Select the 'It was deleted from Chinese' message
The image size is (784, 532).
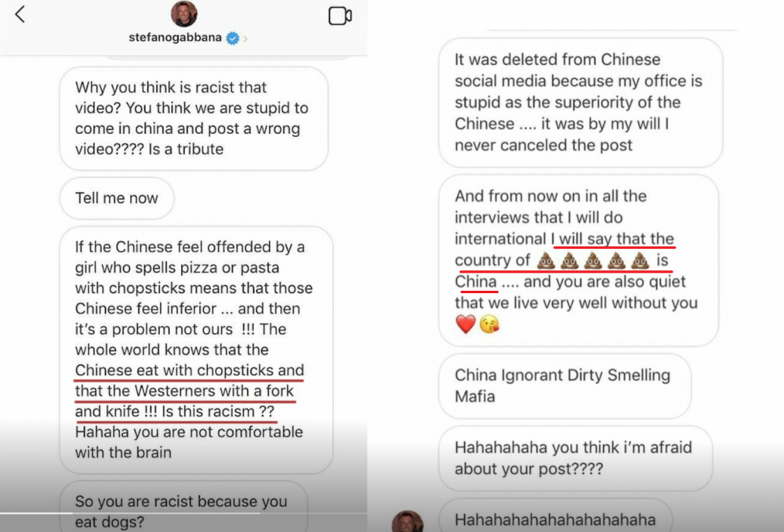580,103
